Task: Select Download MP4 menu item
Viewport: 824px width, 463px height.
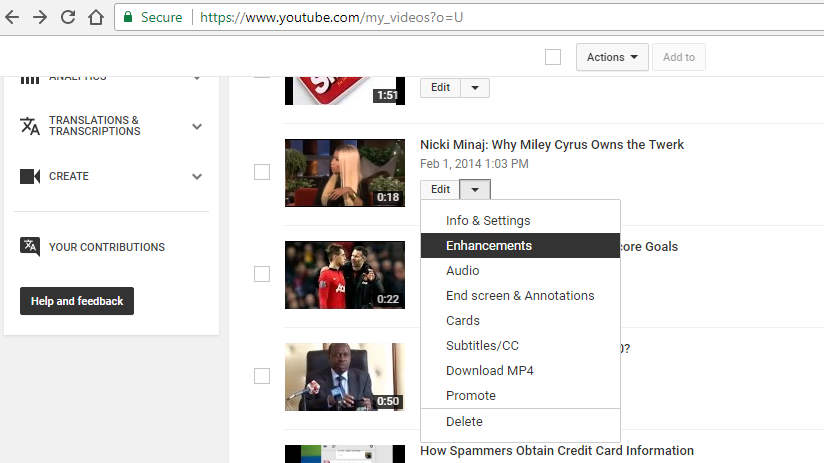Action: [x=520, y=371]
